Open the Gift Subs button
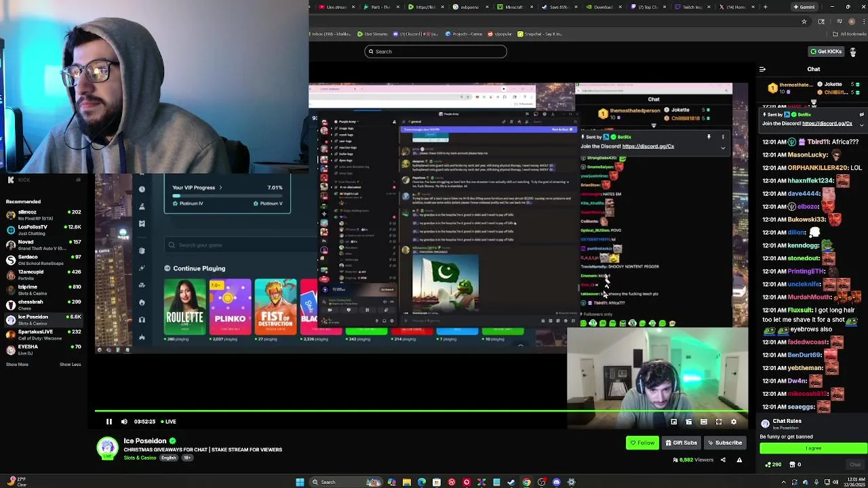 (681, 443)
